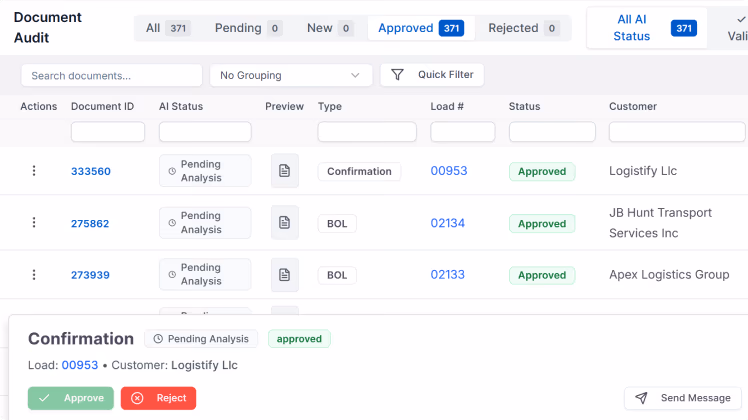Switch to the All tab

pos(168,28)
